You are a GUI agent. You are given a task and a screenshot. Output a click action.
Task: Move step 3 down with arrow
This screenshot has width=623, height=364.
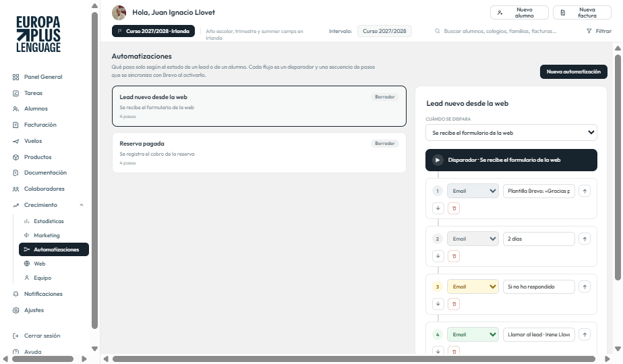pos(438,304)
